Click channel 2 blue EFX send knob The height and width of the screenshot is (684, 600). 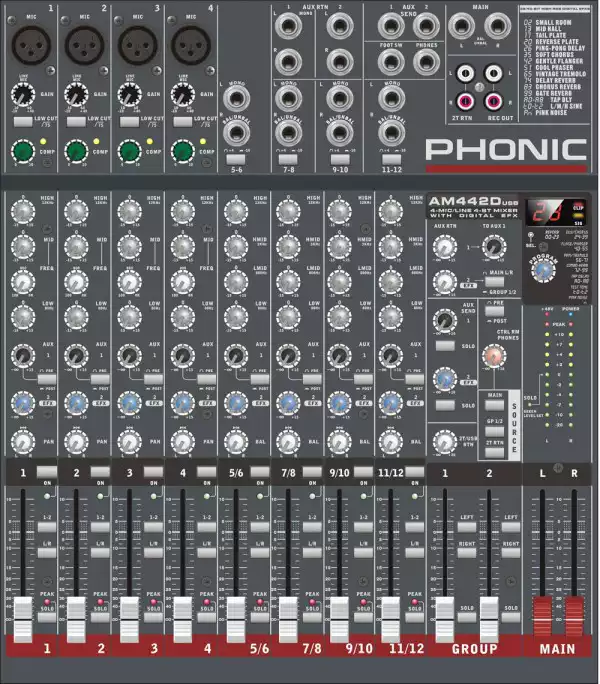tap(76, 403)
